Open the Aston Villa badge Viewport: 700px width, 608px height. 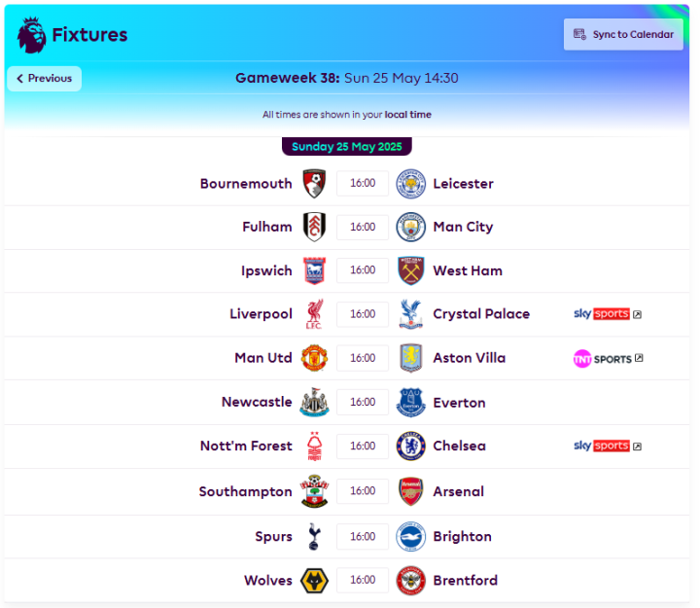pyautogui.click(x=410, y=358)
